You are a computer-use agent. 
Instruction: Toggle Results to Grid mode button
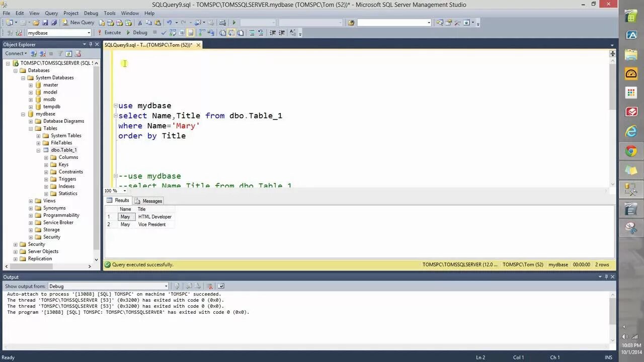(231, 33)
